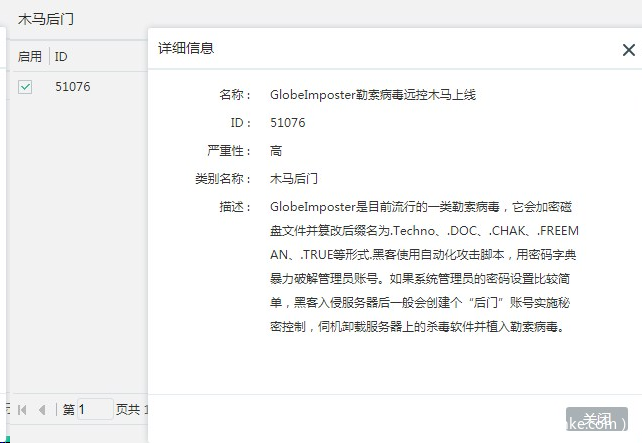The width and height of the screenshot is (642, 443).
Task: Click the 类别名称 label
Action: click(x=223, y=179)
